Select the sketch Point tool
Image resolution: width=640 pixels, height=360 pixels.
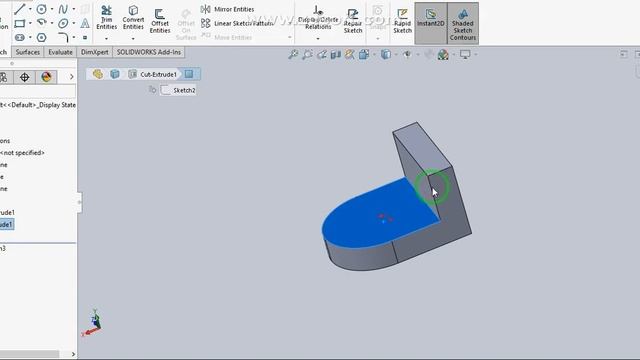point(85,38)
